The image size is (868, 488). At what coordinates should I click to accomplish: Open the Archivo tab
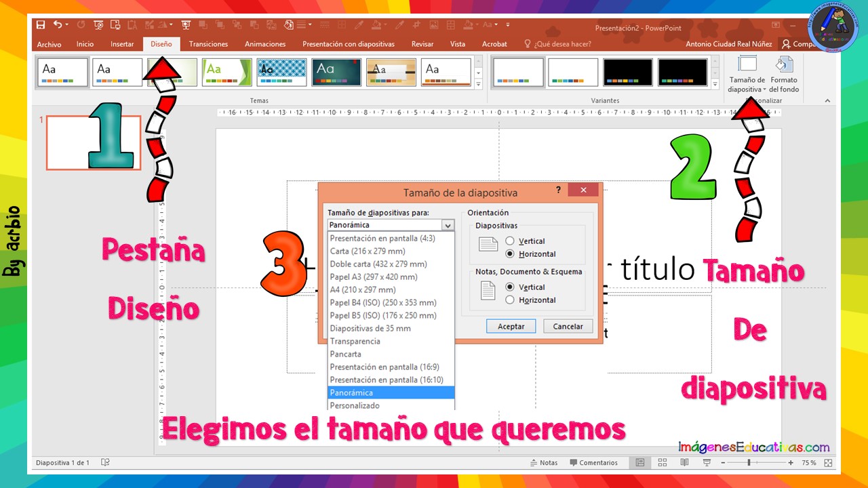(49, 44)
